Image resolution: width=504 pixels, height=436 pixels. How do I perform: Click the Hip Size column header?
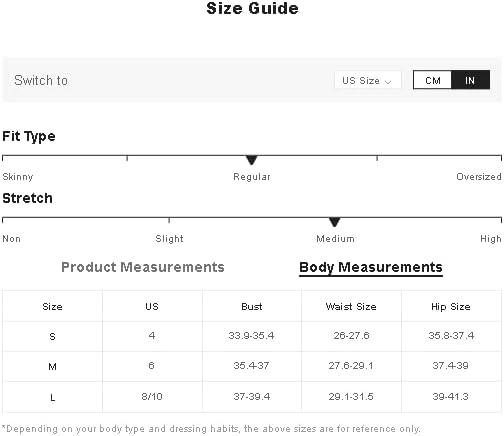pyautogui.click(x=451, y=306)
